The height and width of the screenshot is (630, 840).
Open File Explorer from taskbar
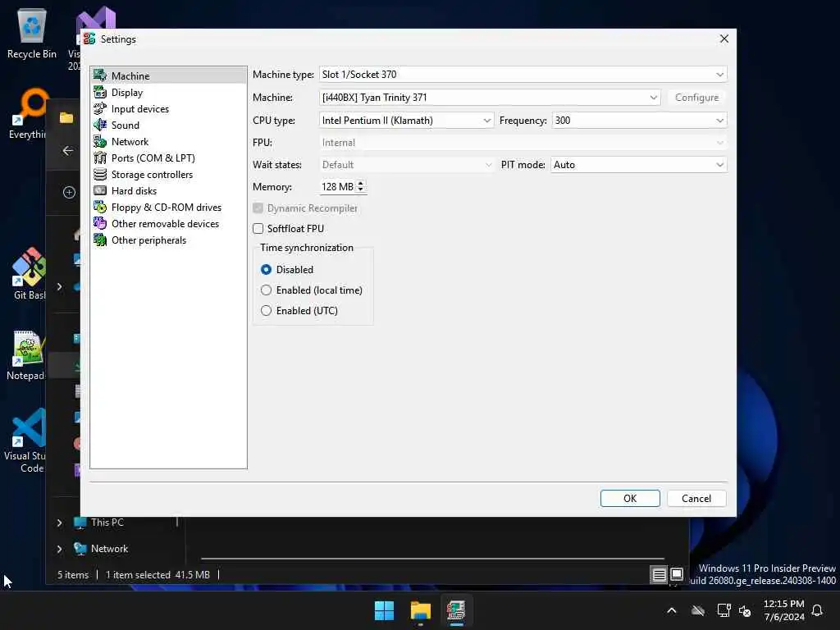pyautogui.click(x=421, y=610)
